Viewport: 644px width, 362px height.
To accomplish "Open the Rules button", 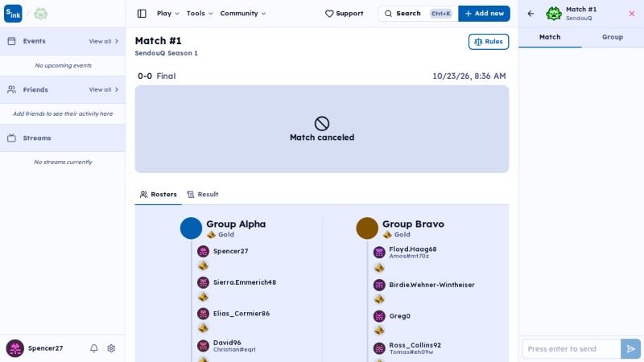I will [489, 42].
